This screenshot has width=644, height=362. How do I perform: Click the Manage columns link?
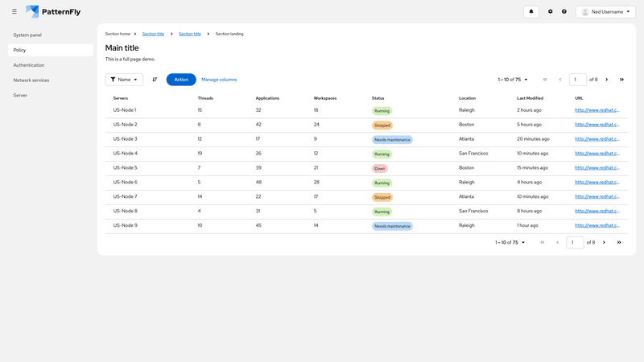tap(219, 80)
